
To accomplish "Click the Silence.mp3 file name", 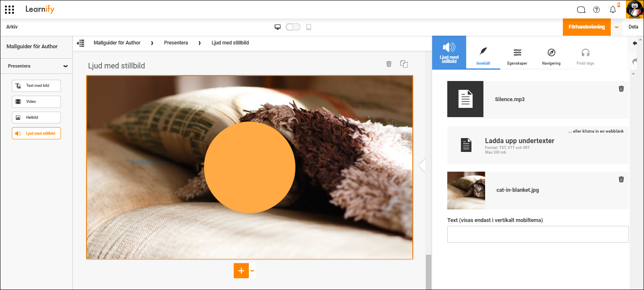I will (x=510, y=99).
